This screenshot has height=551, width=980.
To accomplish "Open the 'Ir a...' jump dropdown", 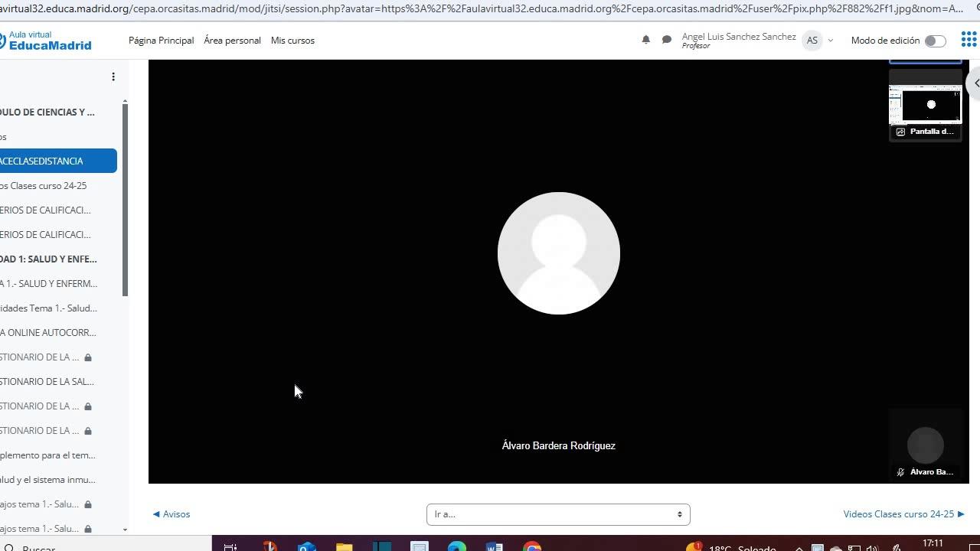I will (558, 514).
